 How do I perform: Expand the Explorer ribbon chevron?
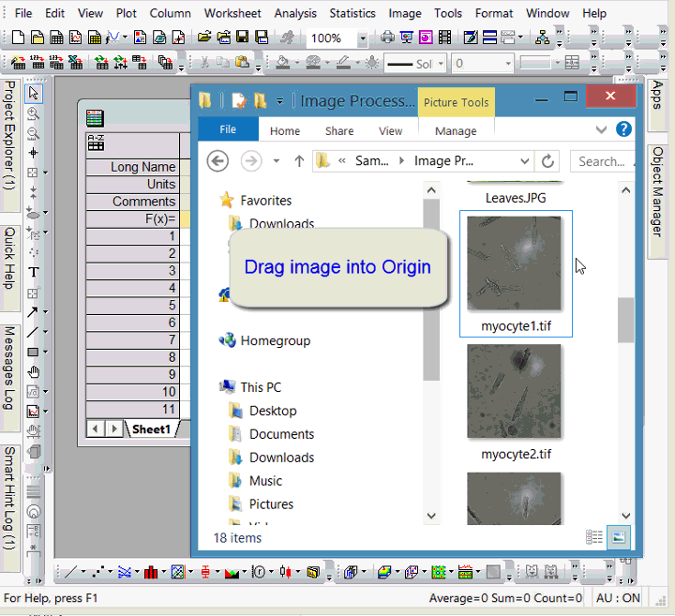coord(602,130)
